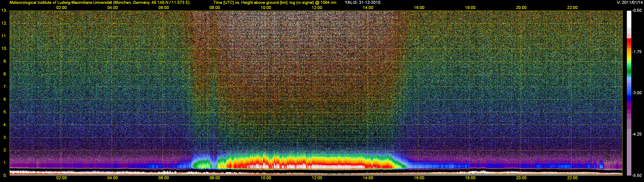Image resolution: width=644 pixels, height=182 pixels.
Task: Click the 'V: 2011/01/14' version label
Action: coord(630,3)
